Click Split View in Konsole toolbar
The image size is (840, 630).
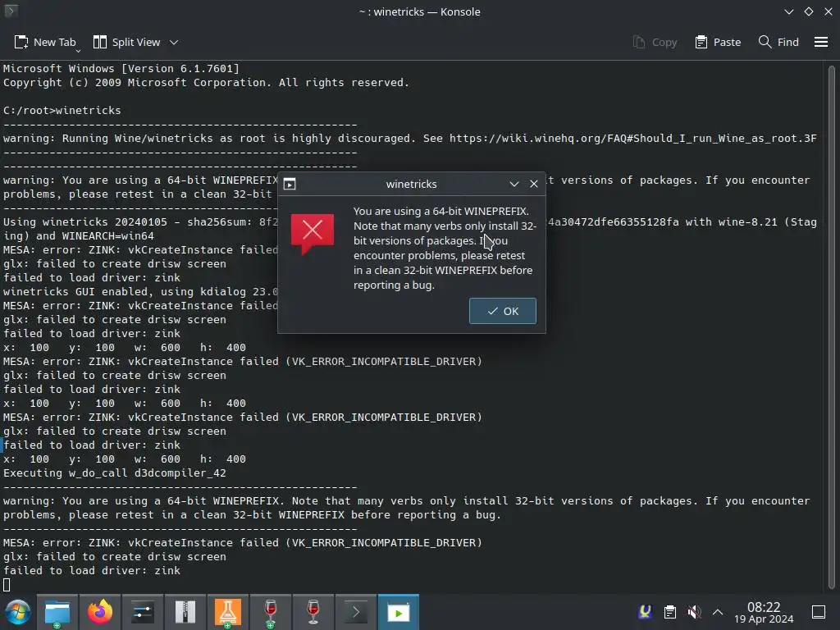click(127, 42)
